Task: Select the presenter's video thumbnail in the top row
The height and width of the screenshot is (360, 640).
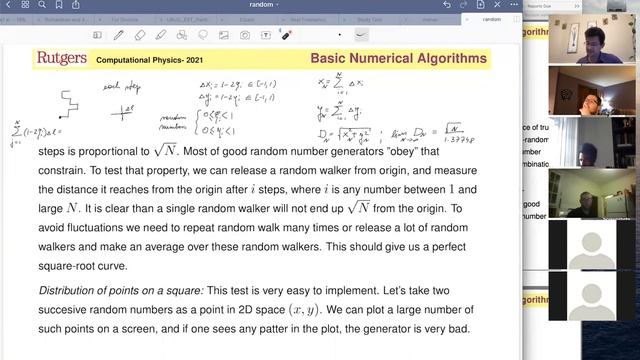Action: pos(591,39)
